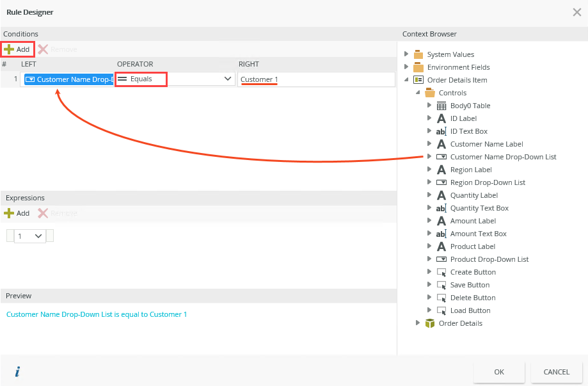Click the ID Text Box control icon

click(441, 131)
